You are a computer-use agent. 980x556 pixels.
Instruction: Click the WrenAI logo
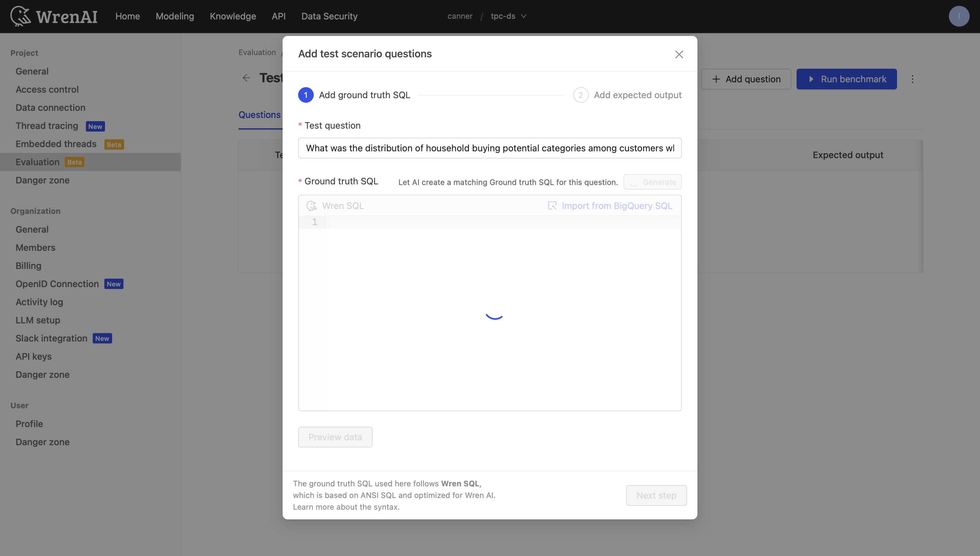point(53,16)
